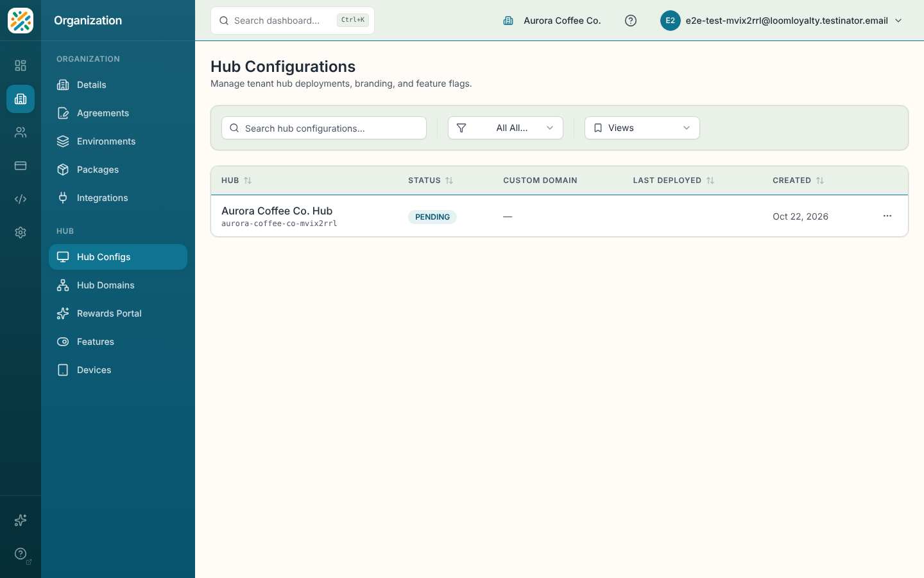Click the sparkle icon near rail bottom
The height and width of the screenshot is (578, 924).
click(21, 520)
